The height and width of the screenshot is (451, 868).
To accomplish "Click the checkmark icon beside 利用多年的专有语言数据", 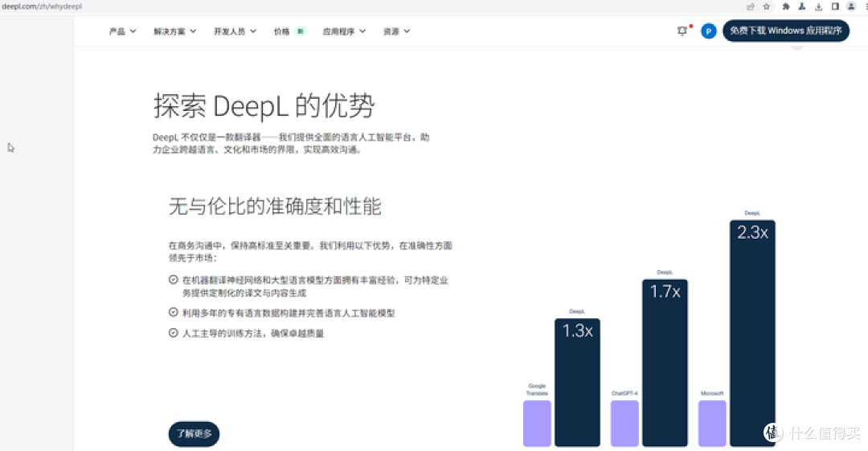I will click(x=174, y=313).
